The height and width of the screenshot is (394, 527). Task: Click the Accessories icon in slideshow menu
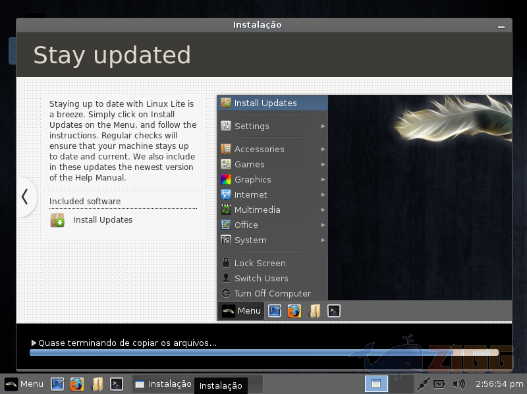(226, 149)
